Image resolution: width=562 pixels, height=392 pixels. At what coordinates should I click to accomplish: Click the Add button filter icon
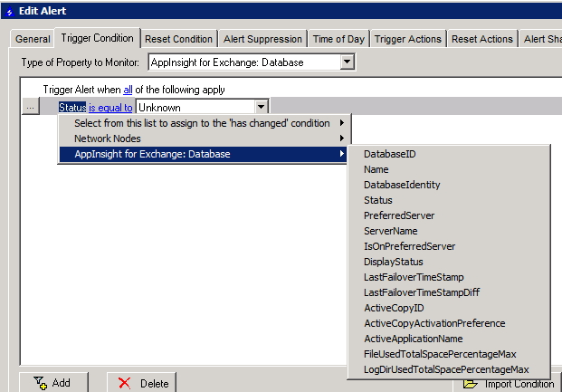coord(40,383)
